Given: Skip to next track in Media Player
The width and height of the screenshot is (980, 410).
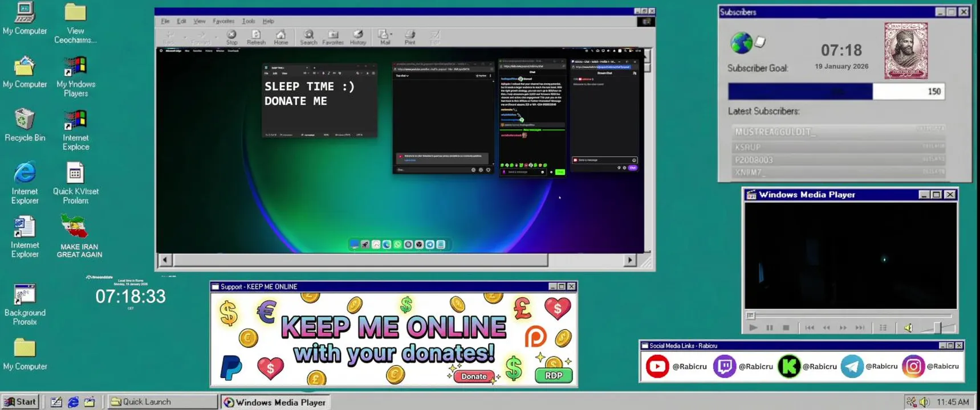Looking at the screenshot, I should [x=860, y=328].
